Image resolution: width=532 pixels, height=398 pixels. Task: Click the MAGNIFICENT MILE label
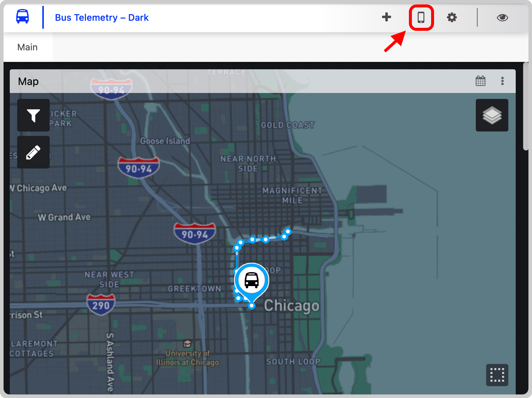tap(292, 195)
